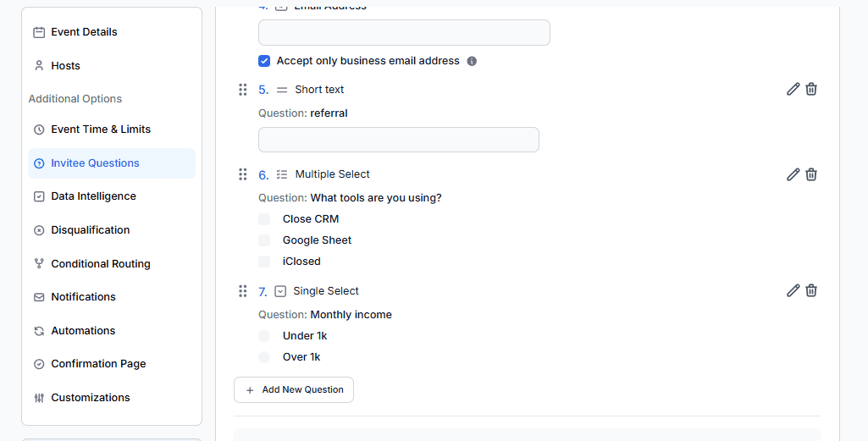Click pencil icon for Multiple Select question

793,174
